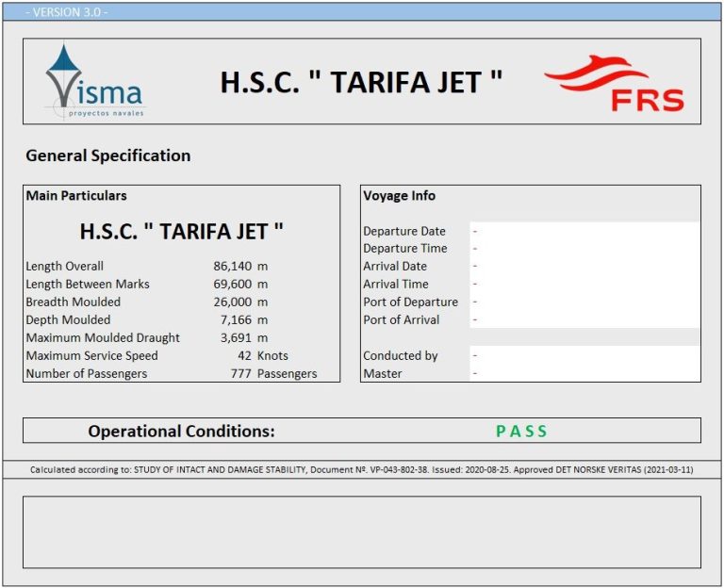Select the Conducted by input field
The image size is (724, 588).
(x=584, y=355)
